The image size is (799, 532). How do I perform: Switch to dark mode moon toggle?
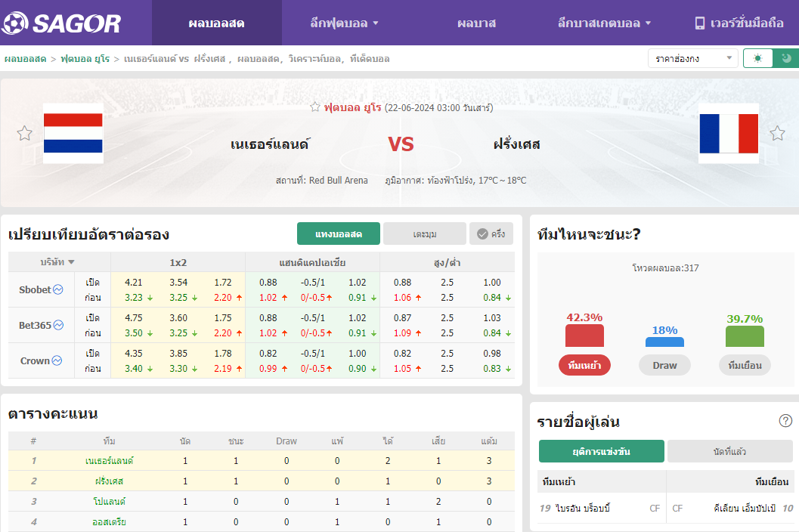tap(786, 58)
